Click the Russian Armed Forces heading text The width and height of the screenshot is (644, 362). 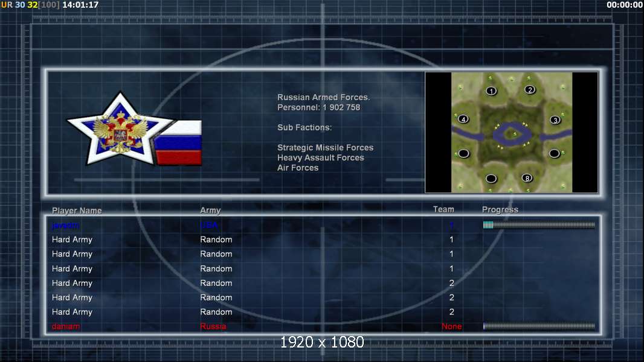pos(324,97)
